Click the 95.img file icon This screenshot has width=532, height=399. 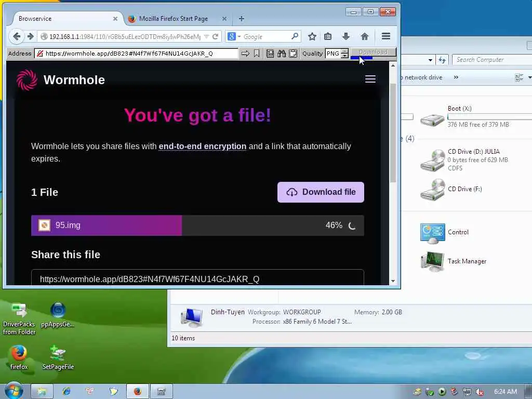coord(44,225)
